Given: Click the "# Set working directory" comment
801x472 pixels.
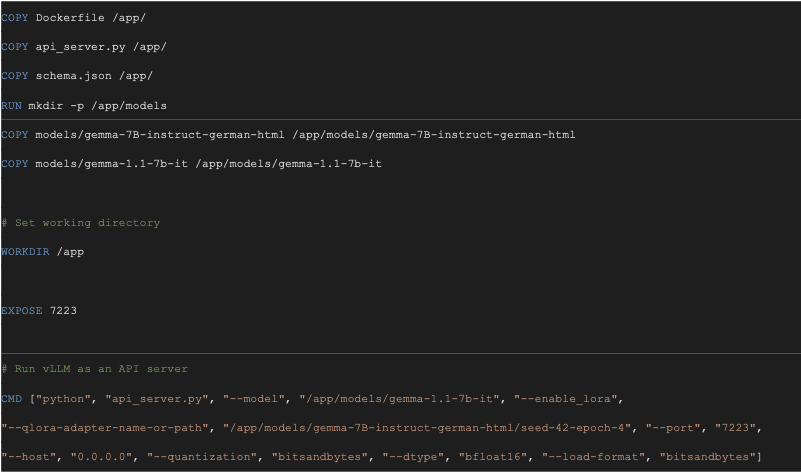Looking at the screenshot, I should (81, 223).
